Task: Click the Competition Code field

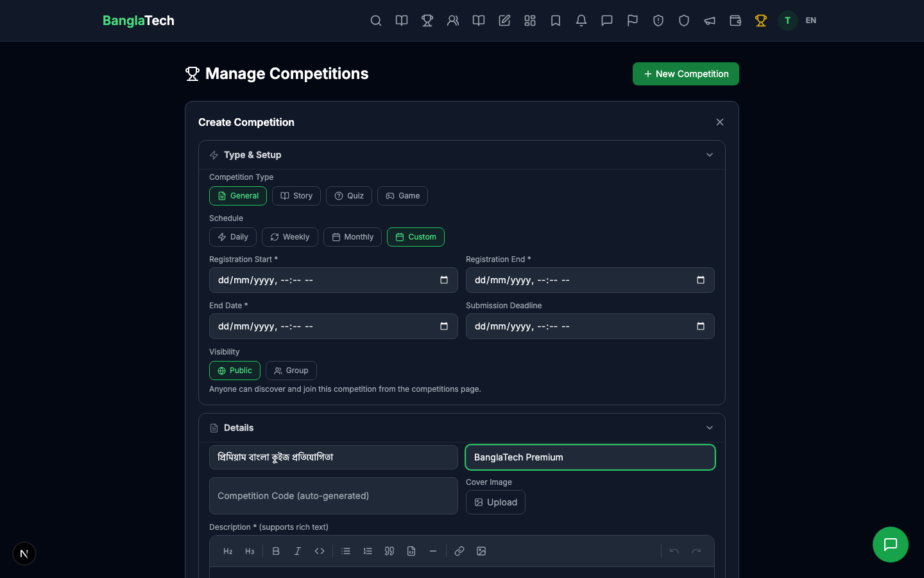Action: [334, 496]
